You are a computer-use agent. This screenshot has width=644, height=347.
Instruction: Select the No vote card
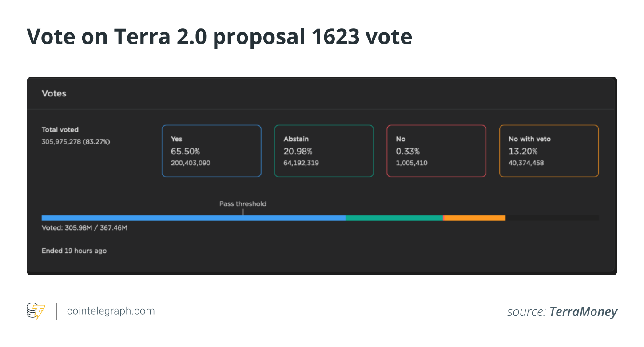436,151
